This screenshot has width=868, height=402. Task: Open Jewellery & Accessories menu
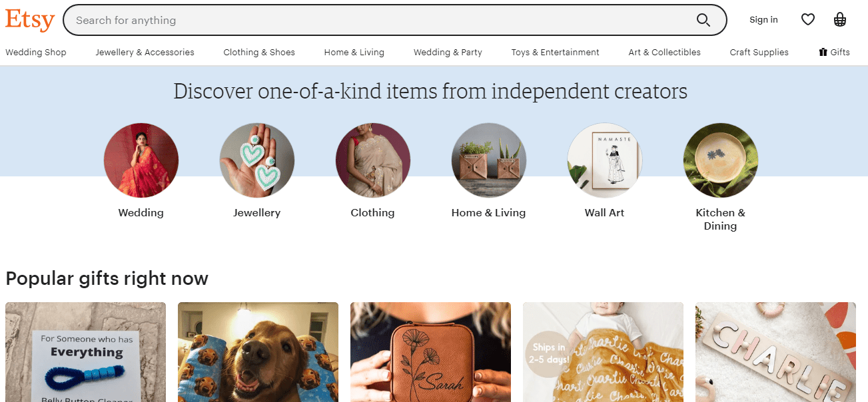[145, 52]
